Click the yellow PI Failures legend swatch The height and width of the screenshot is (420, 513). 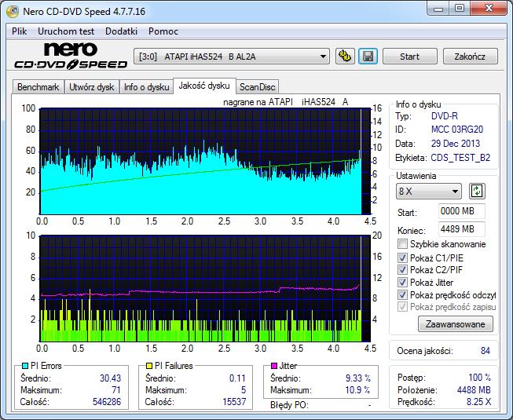149,365
